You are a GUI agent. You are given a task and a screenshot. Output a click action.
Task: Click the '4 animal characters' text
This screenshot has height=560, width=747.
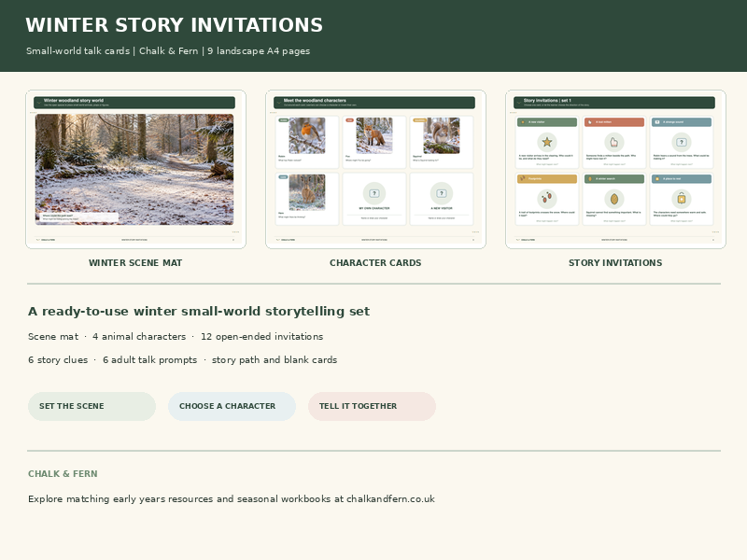tap(139, 337)
